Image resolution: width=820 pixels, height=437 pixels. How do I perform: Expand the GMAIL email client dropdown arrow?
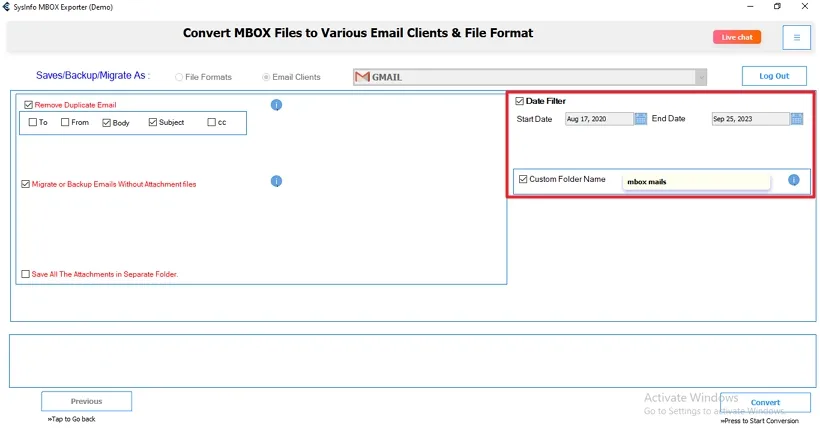click(x=701, y=77)
